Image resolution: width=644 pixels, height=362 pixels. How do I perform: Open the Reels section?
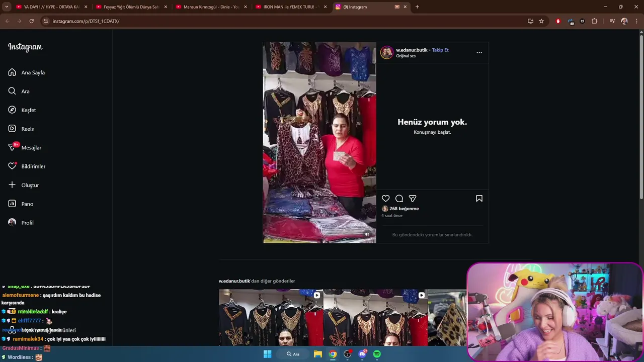(21, 129)
